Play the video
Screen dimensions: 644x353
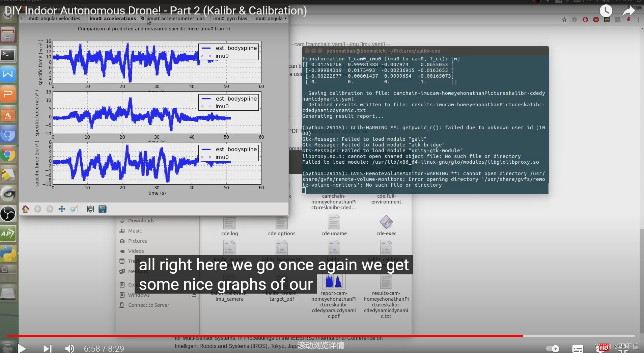[x=22, y=348]
